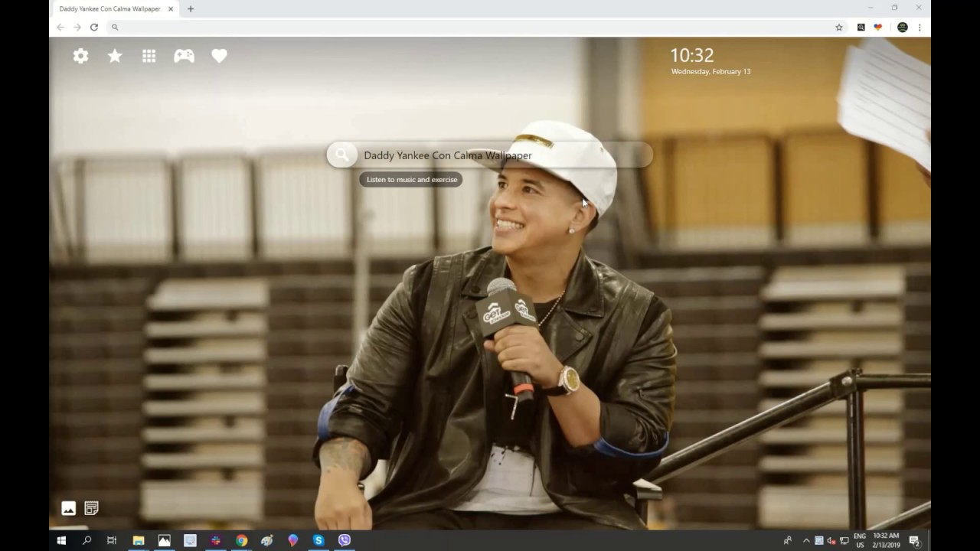The image size is (980, 551).
Task: Toggle Windows Task View mode
Action: [111, 540]
